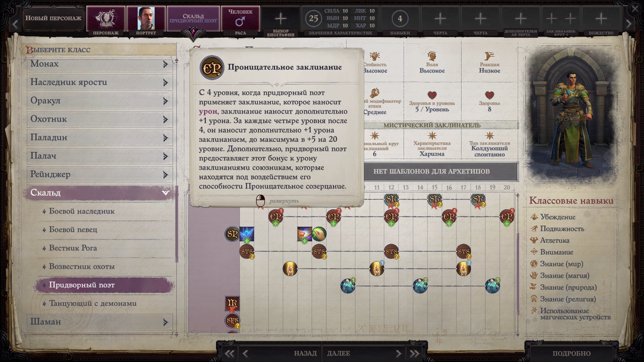Click the golden figure icon without rank badge
The image size is (644, 362).
click(290, 268)
